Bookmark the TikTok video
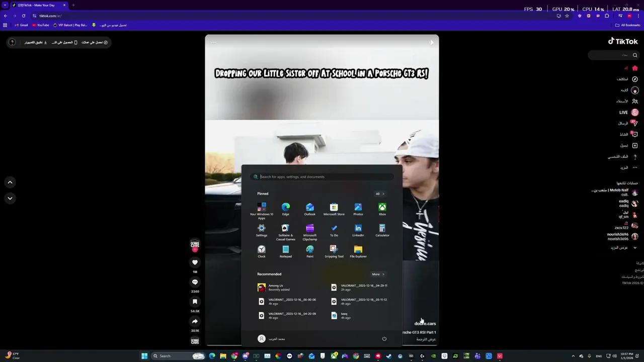 [x=195, y=302]
